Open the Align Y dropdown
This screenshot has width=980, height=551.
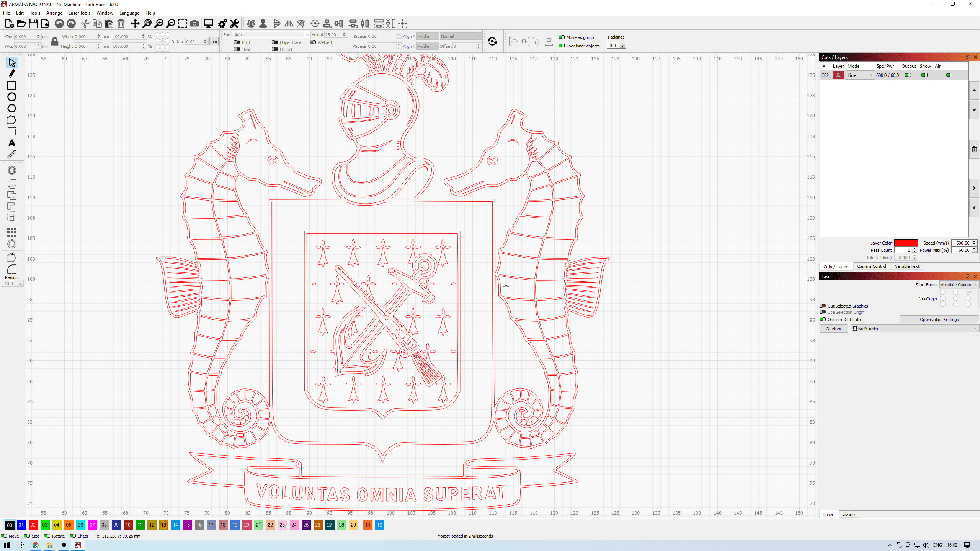[x=427, y=46]
